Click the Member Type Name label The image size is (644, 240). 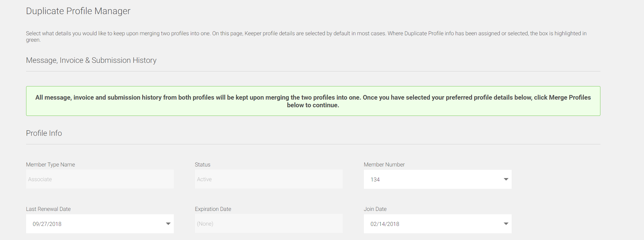50,165
